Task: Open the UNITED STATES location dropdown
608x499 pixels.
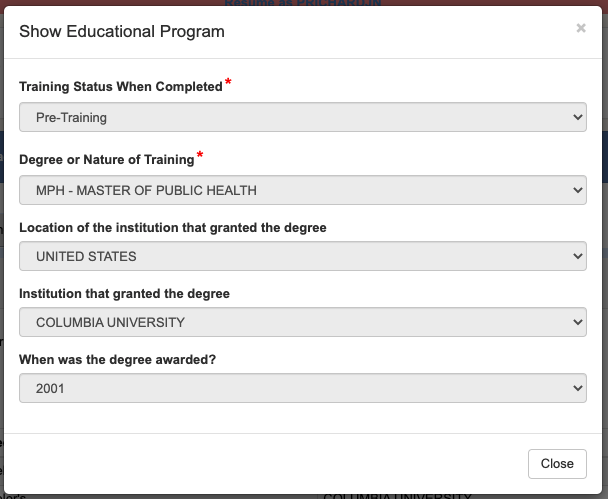Action: pos(302,256)
